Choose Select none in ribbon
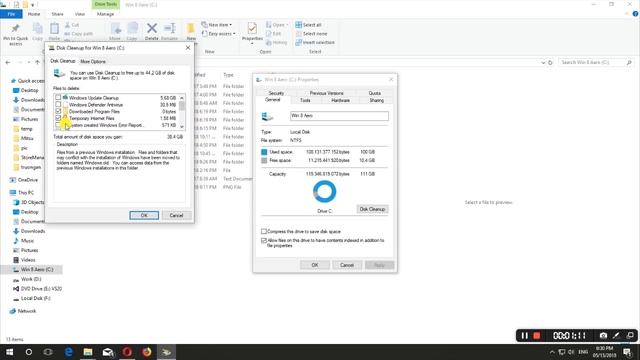 point(311,34)
